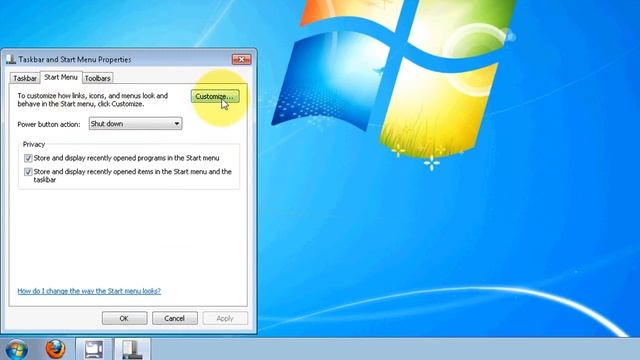This screenshot has width=640, height=360.
Task: Switch to the Toolbars tab
Action: (98, 78)
